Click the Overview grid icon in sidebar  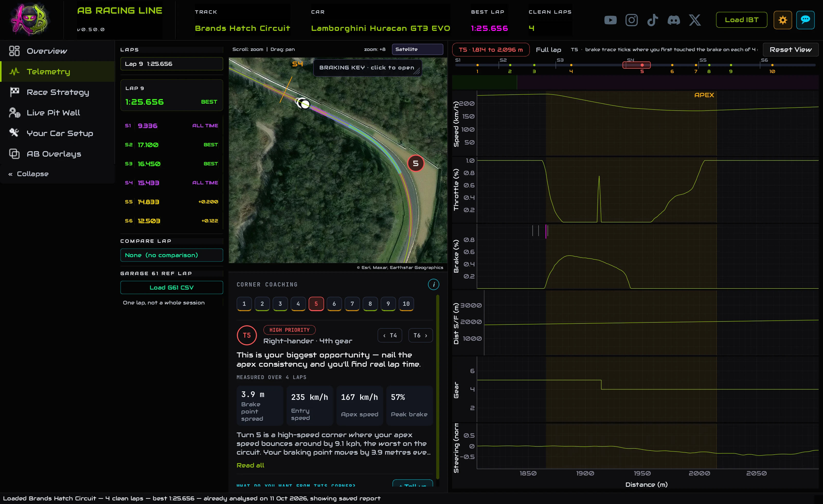point(14,51)
